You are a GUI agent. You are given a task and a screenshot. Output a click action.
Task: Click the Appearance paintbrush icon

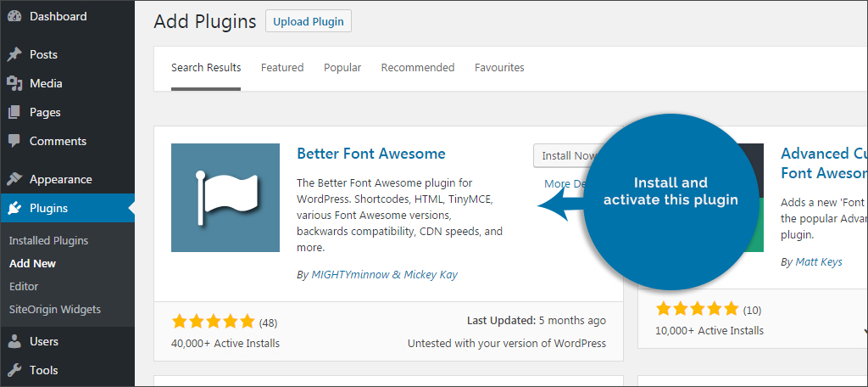click(14, 179)
